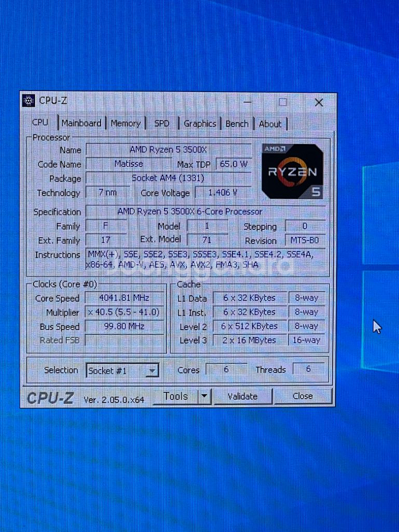399x532 pixels.
Task: Close CPU-Z with the X button
Action: [319, 103]
